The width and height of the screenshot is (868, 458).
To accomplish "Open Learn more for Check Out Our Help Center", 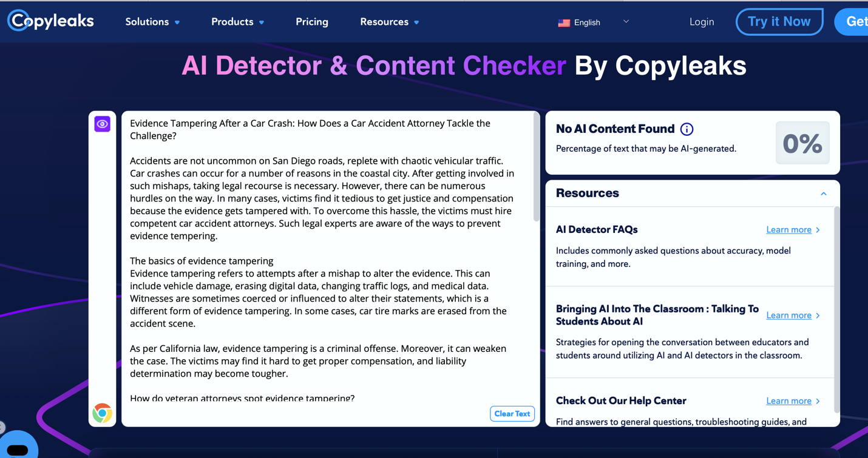I will pos(788,401).
